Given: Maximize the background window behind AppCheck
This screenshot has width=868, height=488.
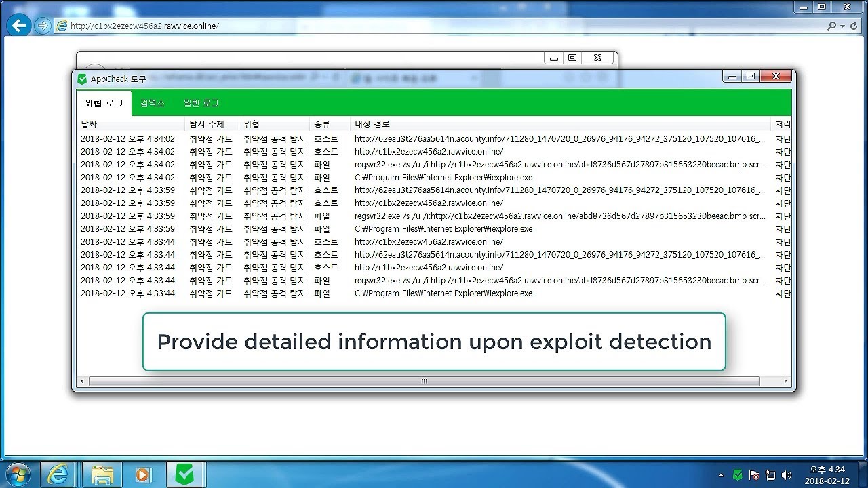Looking at the screenshot, I should 572,58.
